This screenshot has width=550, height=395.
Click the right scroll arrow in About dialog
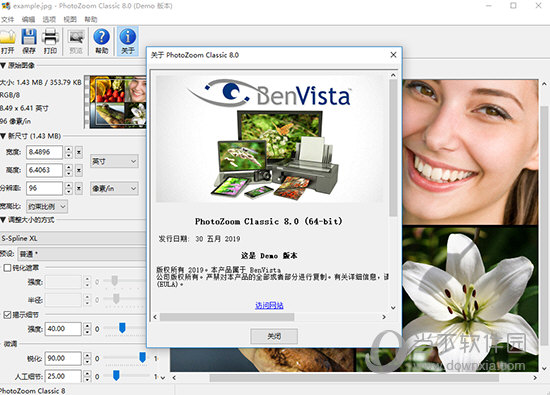click(x=384, y=317)
